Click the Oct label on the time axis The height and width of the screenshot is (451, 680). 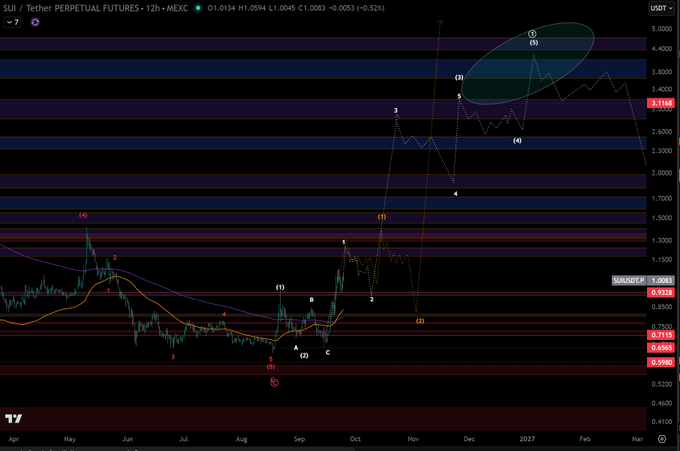tap(355, 439)
